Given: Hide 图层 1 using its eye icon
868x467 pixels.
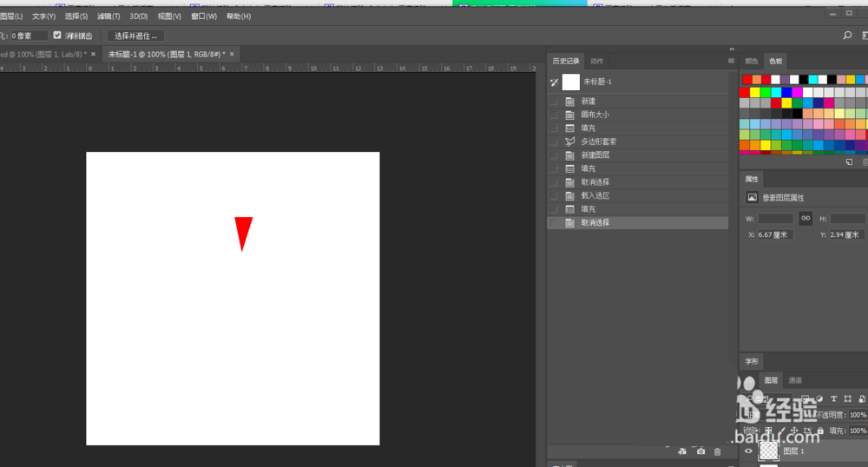Looking at the screenshot, I should pyautogui.click(x=749, y=451).
